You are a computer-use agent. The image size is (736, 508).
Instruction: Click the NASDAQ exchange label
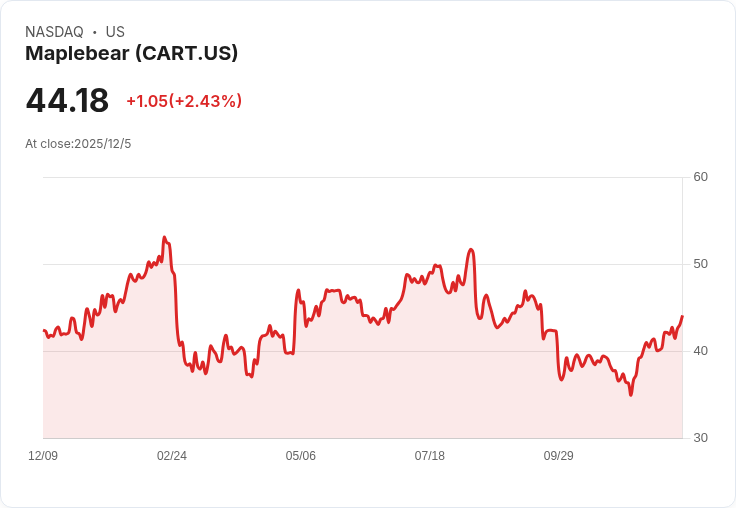point(54,32)
